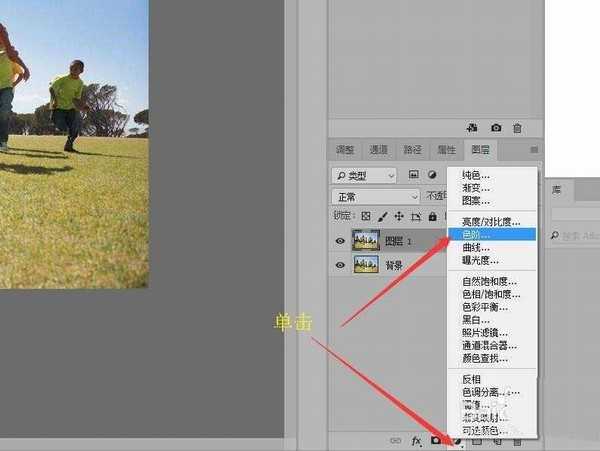Switch to the 通道 tab
This screenshot has height=451, width=600.
click(x=378, y=150)
